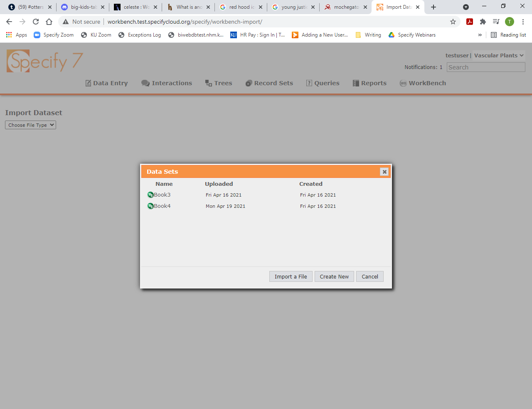Click the green workbench icon beside Book3
The height and width of the screenshot is (409, 532).
coord(150,195)
